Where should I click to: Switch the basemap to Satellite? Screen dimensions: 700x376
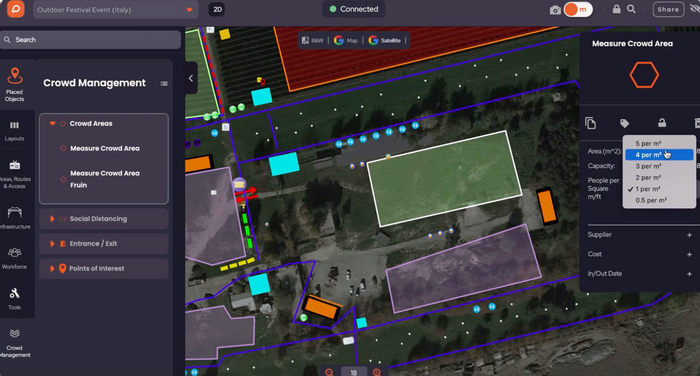click(384, 40)
